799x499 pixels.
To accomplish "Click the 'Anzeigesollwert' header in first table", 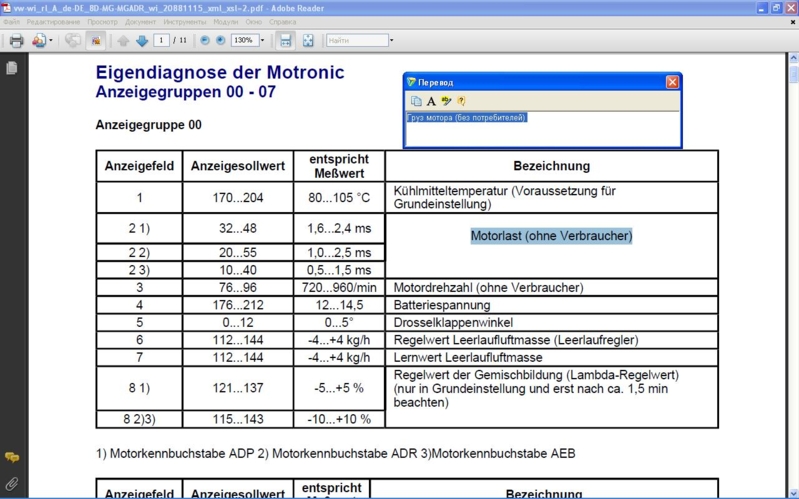I will pyautogui.click(x=238, y=166).
